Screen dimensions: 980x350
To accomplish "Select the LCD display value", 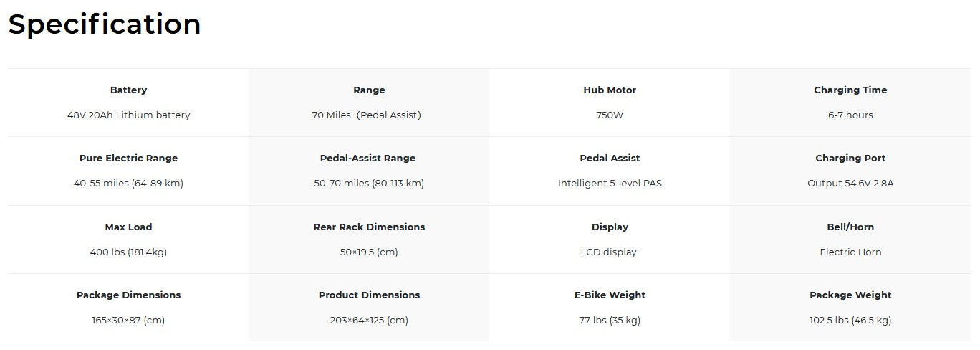I will pyautogui.click(x=610, y=252).
